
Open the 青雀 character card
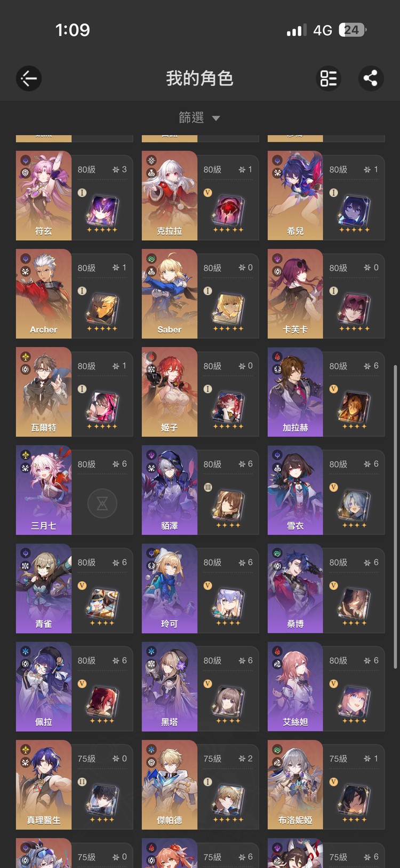[x=75, y=588]
